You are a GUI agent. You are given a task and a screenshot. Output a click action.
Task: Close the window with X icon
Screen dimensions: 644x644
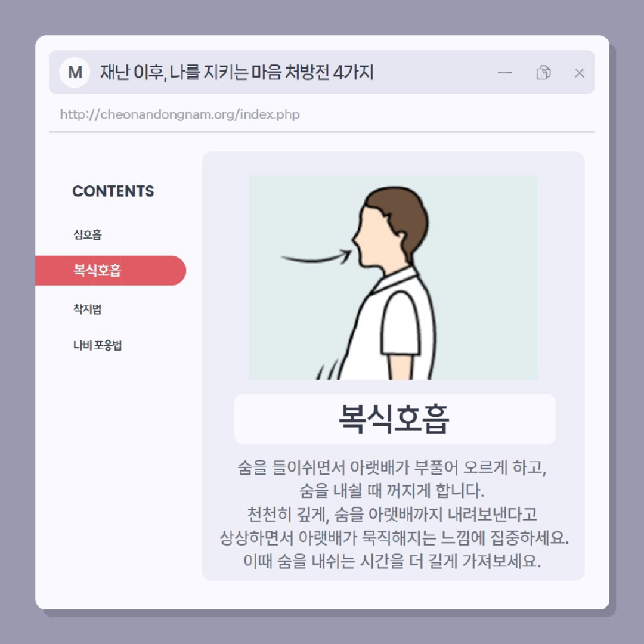point(580,73)
